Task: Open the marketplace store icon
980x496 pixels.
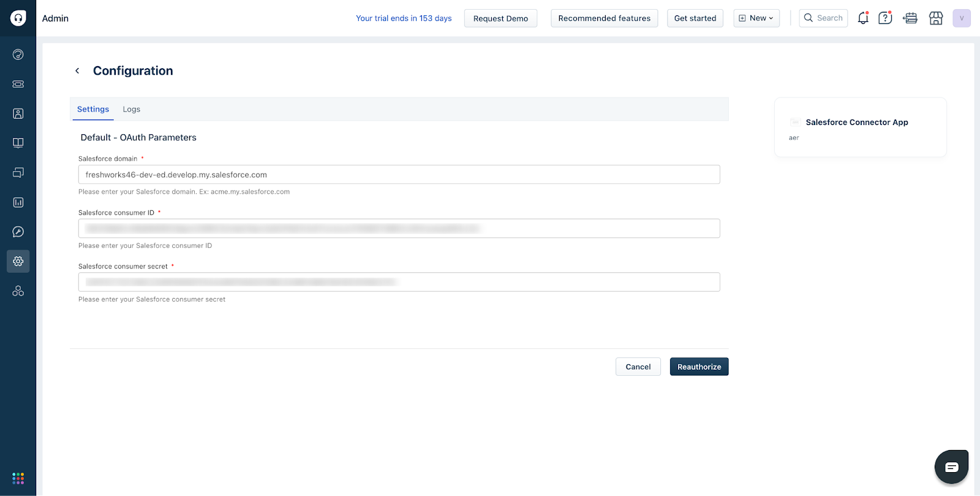Action: point(936,18)
